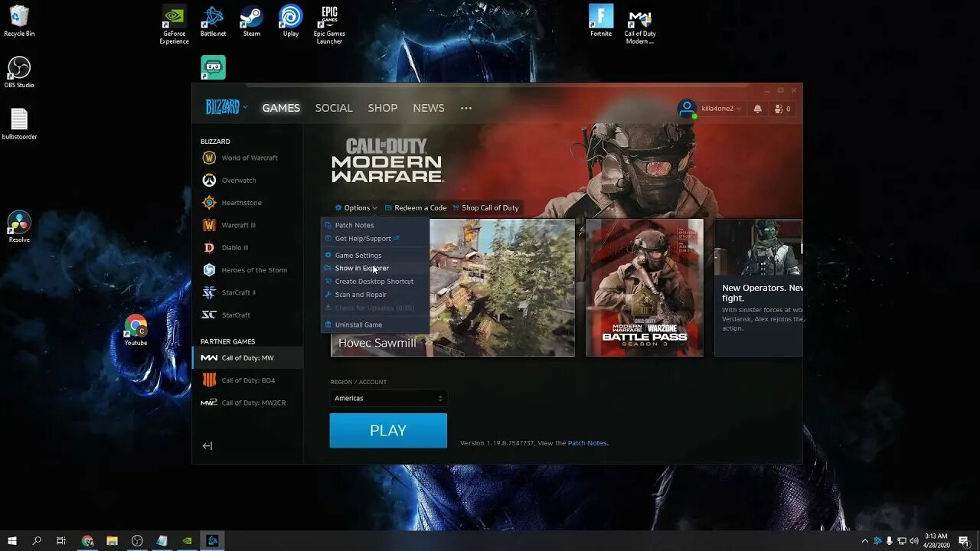This screenshot has height=551, width=980.
Task: Collapse the Options dropdown
Action: pyautogui.click(x=356, y=207)
